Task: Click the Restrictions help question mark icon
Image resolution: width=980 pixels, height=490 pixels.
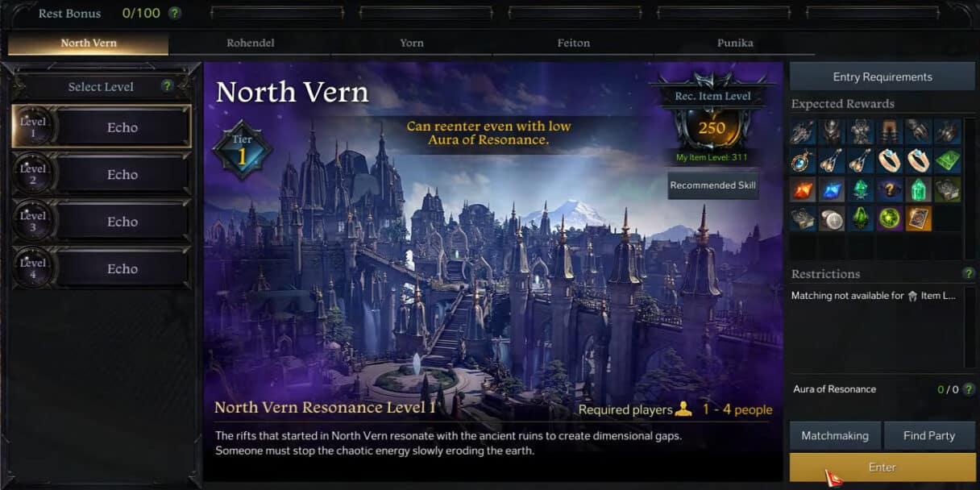Action: coord(969,274)
